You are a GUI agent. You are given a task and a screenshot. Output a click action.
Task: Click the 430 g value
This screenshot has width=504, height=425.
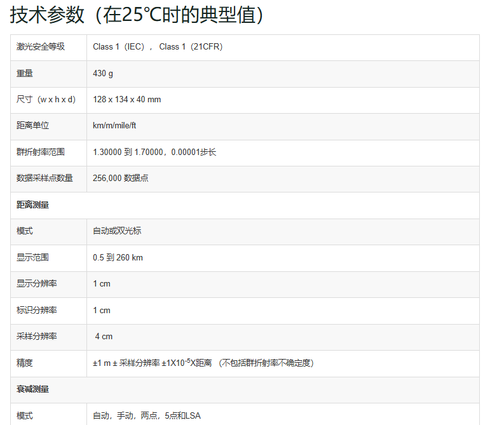click(103, 74)
